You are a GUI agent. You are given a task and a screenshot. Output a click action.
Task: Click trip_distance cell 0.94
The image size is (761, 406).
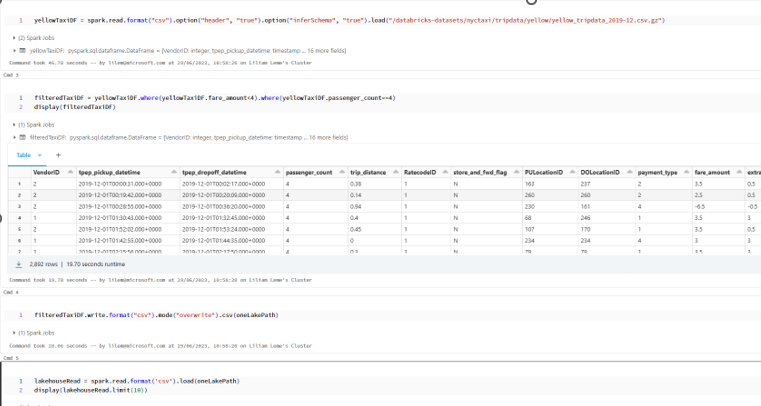pyautogui.click(x=355, y=207)
